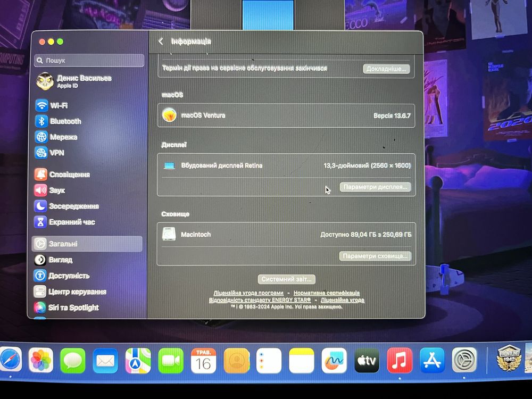Click Докладніше button for service coverage
This screenshot has width=532, height=399.
point(386,69)
